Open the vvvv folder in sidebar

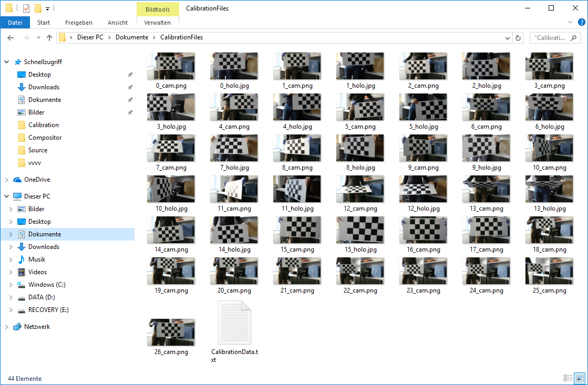click(x=35, y=163)
